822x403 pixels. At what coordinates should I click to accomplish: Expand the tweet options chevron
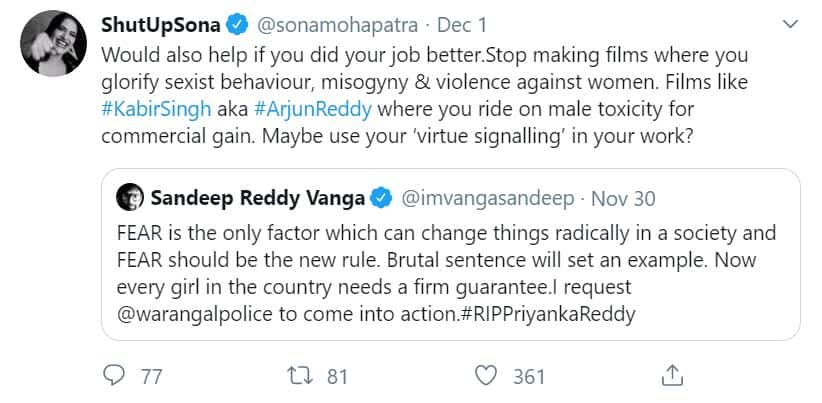[789, 23]
